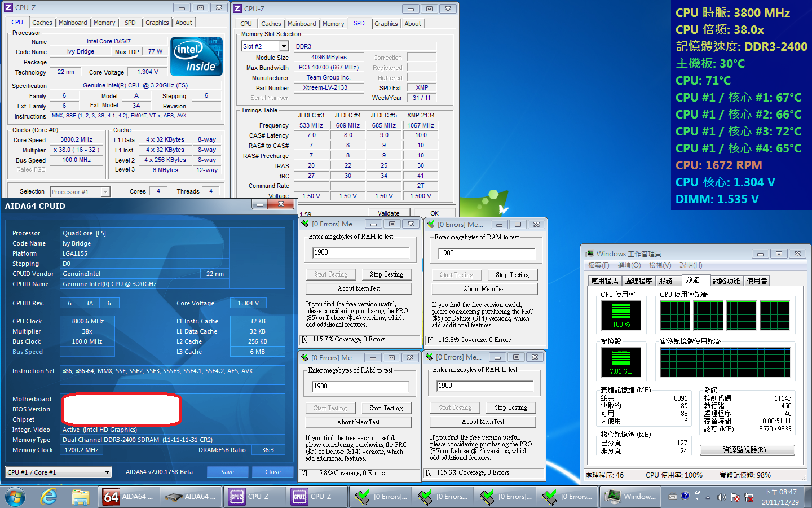Switch to the first AIDA64 taskbar item with the red 64 icon
This screenshot has height=508, width=812.
point(128,497)
